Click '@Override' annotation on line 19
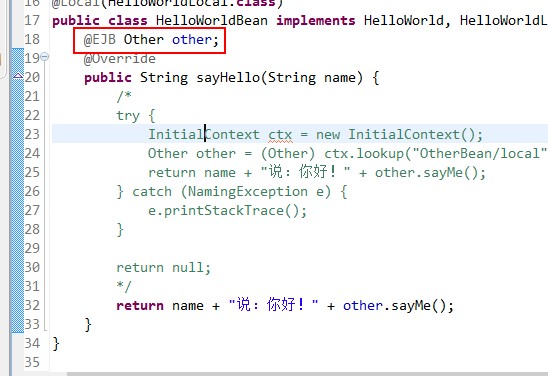548x376 pixels. [x=120, y=59]
